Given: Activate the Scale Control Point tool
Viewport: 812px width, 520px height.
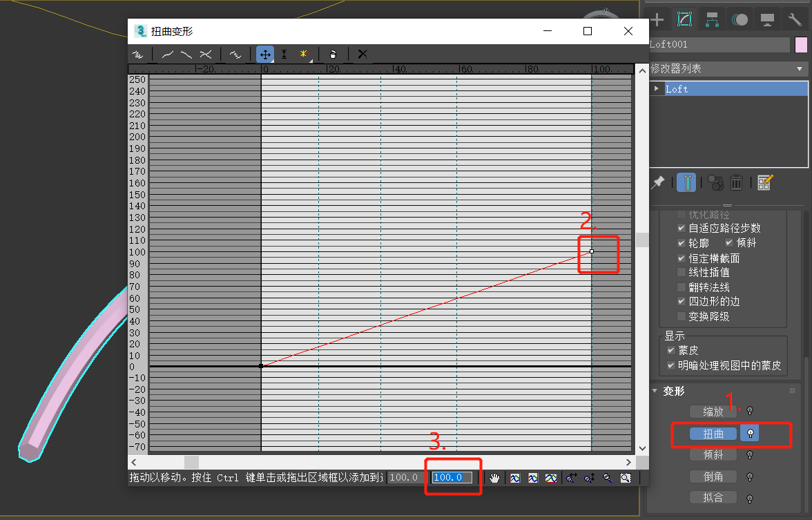Looking at the screenshot, I should [x=284, y=54].
